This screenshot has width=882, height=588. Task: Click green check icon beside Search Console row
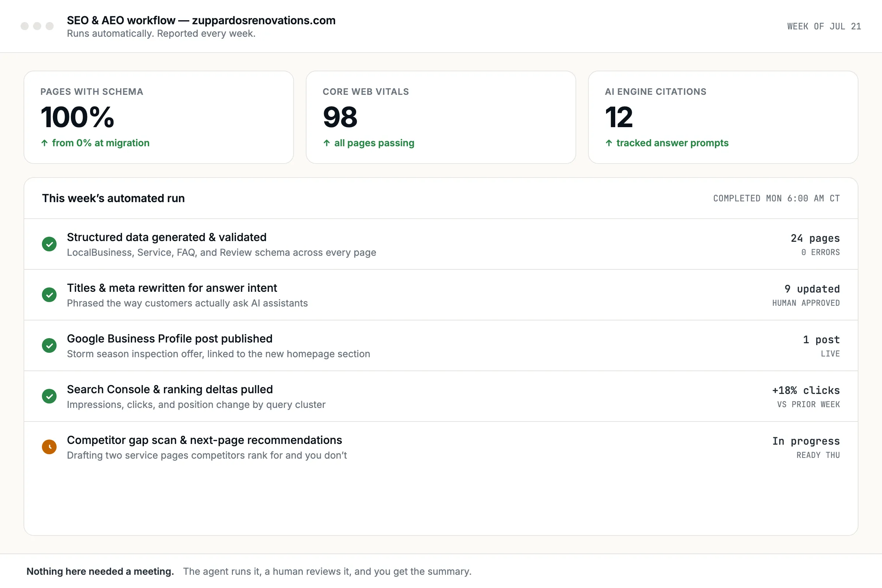[x=49, y=396]
